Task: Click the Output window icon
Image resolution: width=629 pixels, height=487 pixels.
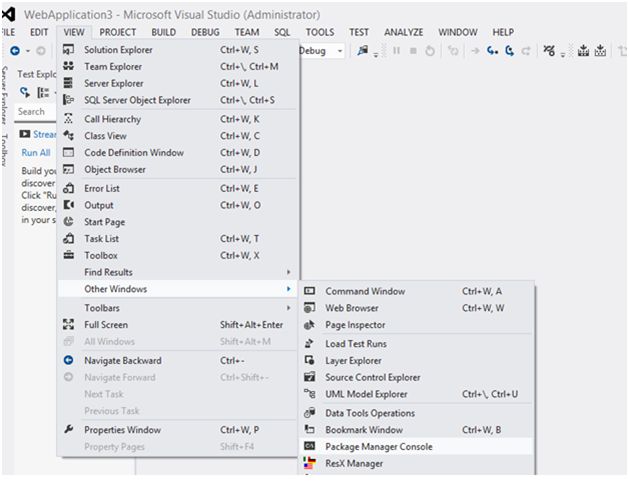Action: pos(69,205)
